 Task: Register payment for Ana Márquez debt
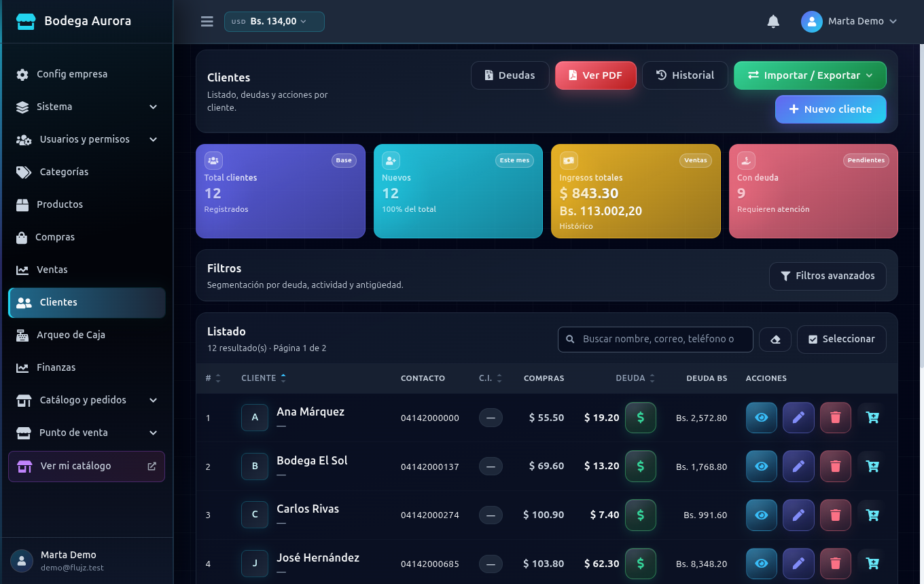click(640, 418)
